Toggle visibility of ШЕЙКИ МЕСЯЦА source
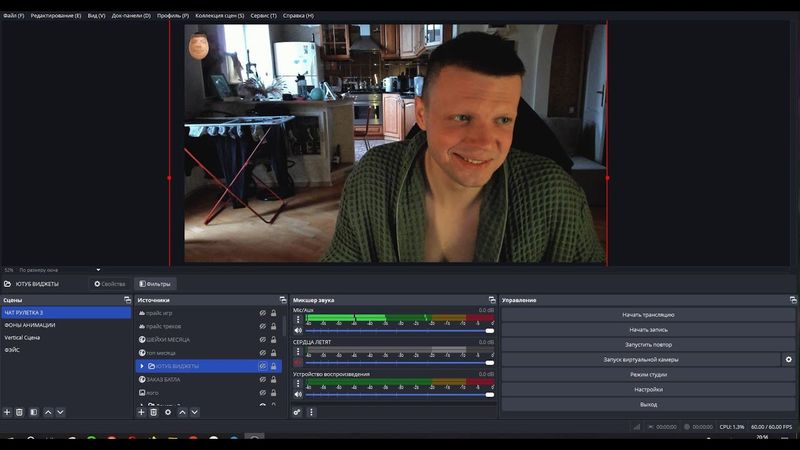The image size is (800, 450). click(262, 340)
